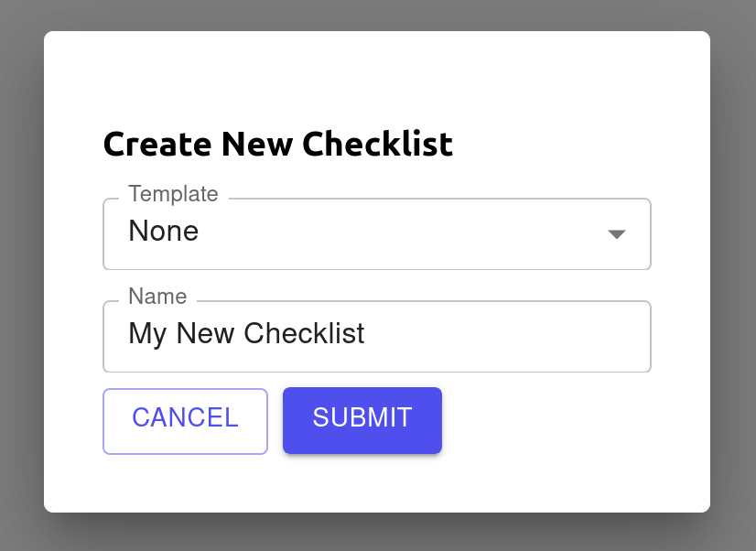Click the dropdown arrow next to None

[x=617, y=234]
